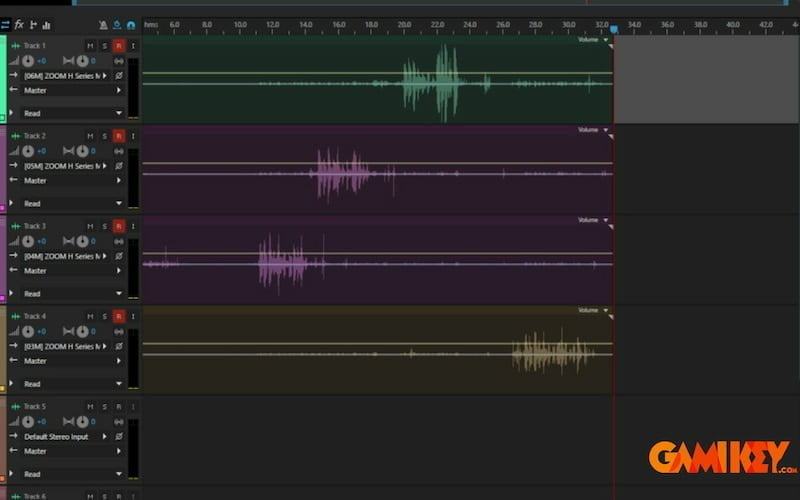Mute Track 1 with M button
The image size is (800, 500).
coord(90,46)
